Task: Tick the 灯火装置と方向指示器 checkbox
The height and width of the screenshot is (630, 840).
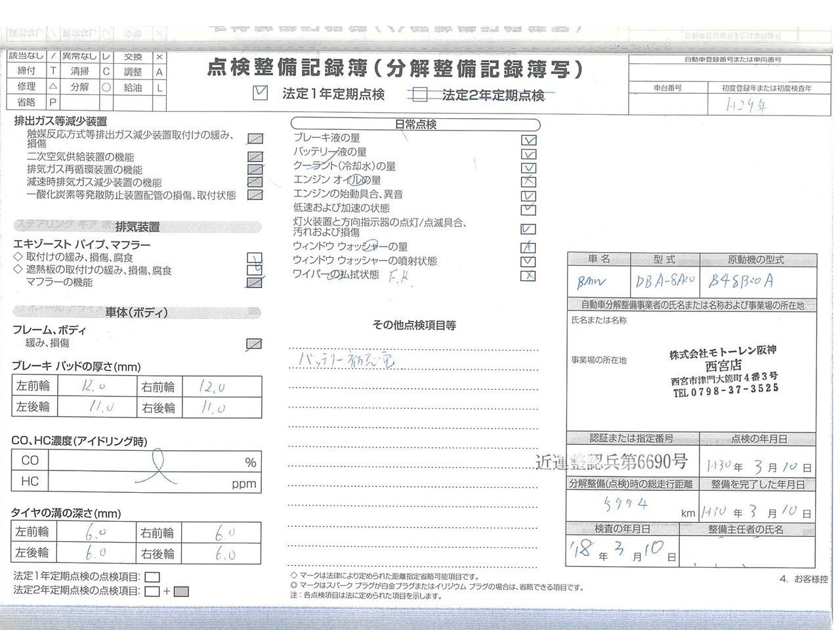Action: point(528,229)
